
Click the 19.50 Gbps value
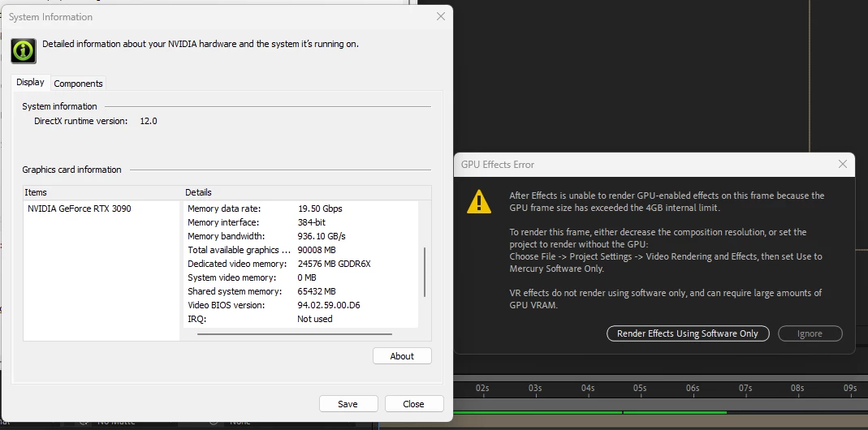point(320,209)
